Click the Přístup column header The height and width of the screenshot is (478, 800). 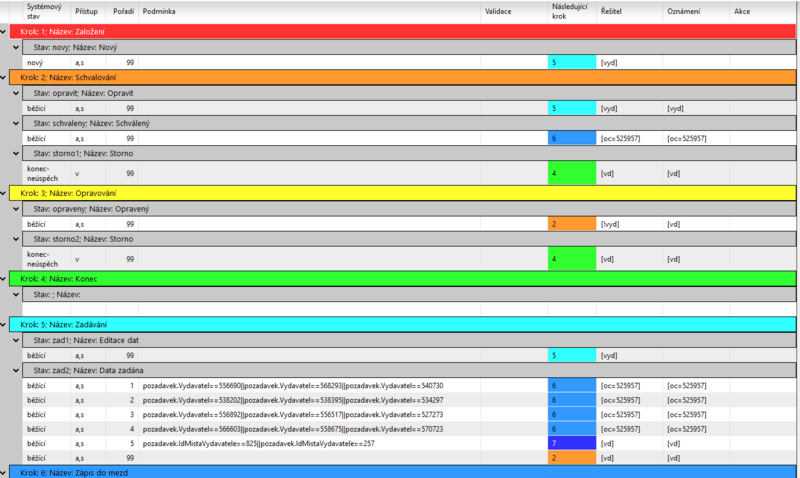[88, 11]
